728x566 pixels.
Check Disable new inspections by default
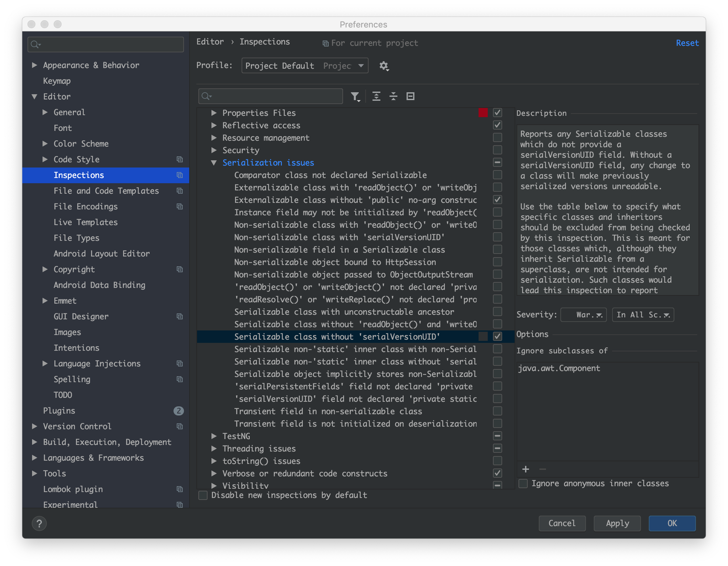203,495
